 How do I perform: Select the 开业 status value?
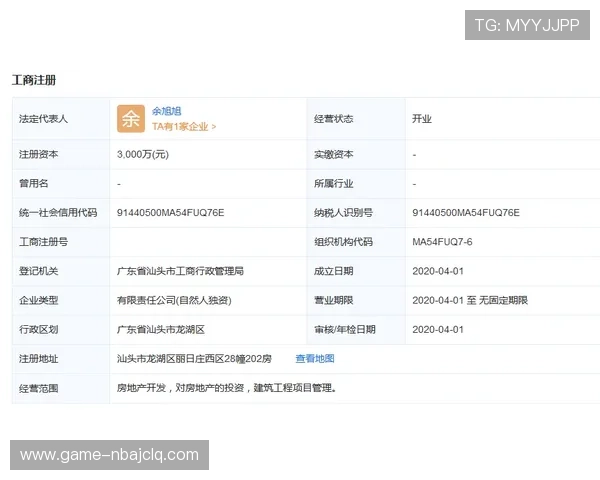(x=422, y=119)
